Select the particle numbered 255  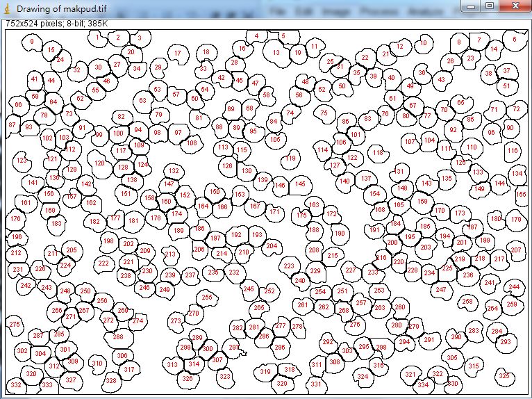click(x=207, y=298)
